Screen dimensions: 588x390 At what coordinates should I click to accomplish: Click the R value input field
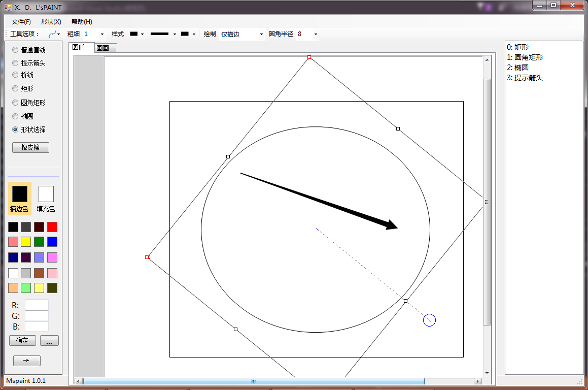coord(37,305)
